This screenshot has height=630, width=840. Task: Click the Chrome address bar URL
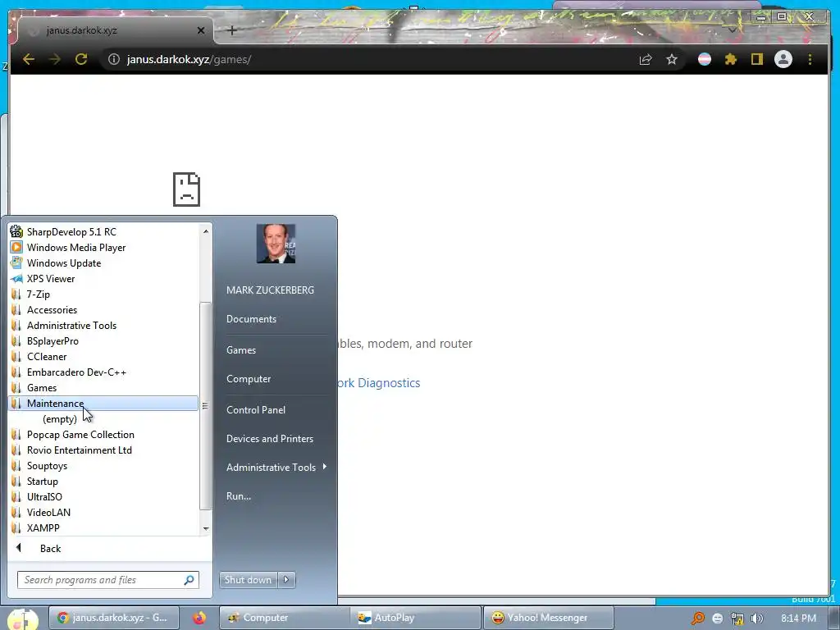point(189,59)
